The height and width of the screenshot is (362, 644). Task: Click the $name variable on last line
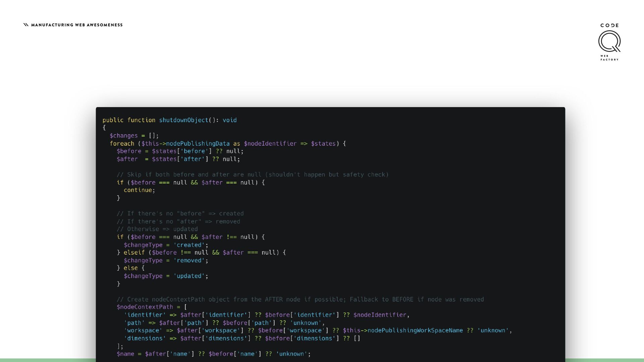[x=125, y=354]
